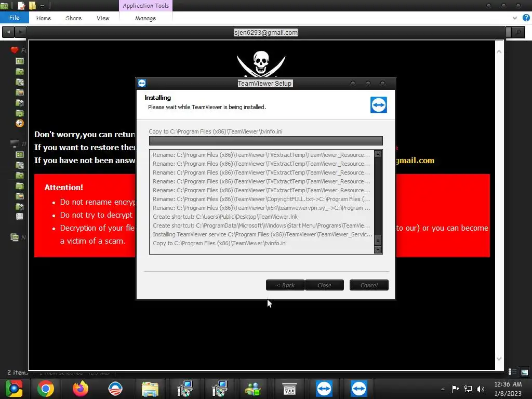Select the Start Menu 'Create shortcut' log line
This screenshot has width=532, height=399.
pos(261,225)
